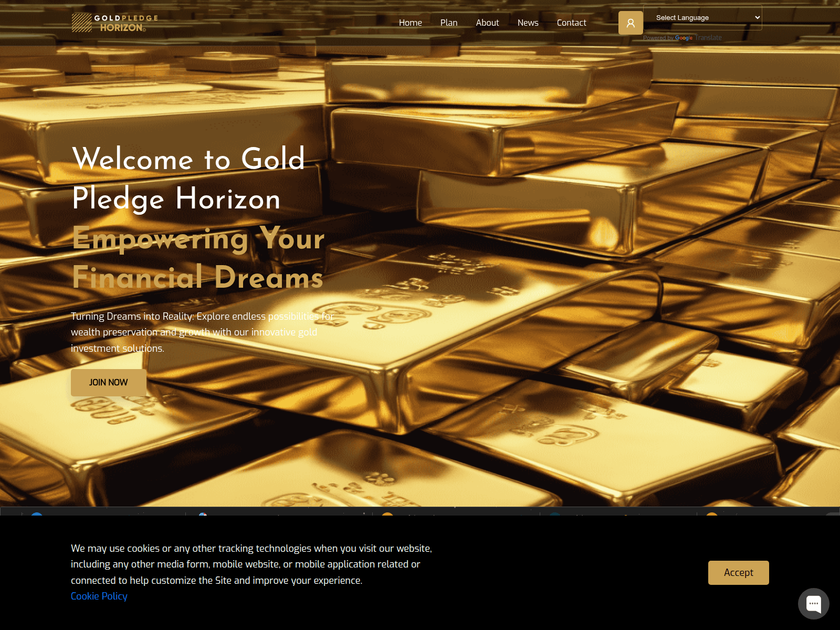Open the Plan menu item

449,23
